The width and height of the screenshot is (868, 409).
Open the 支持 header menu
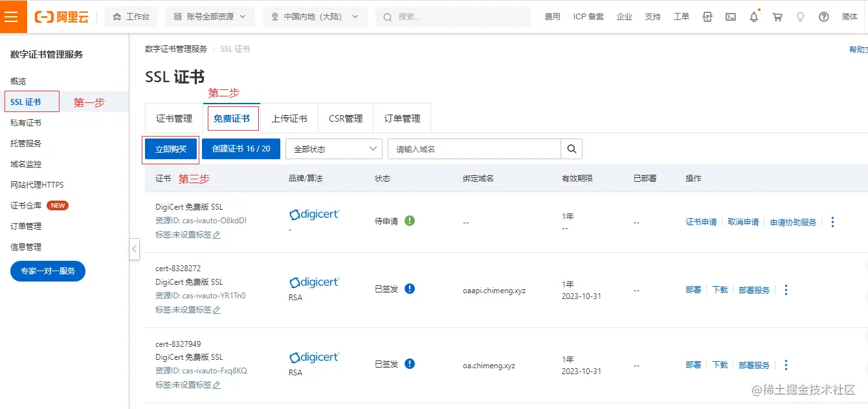[653, 17]
